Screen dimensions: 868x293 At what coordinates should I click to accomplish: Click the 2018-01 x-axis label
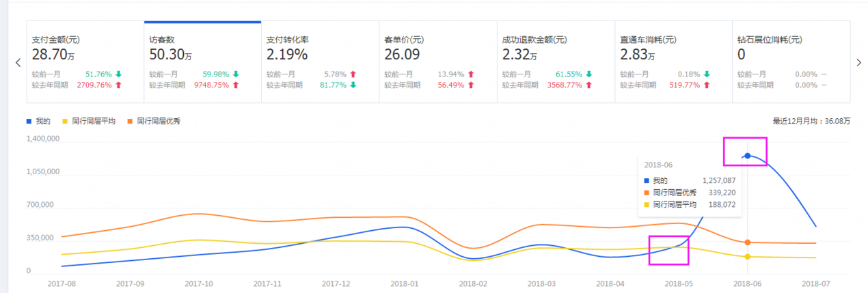point(405,283)
